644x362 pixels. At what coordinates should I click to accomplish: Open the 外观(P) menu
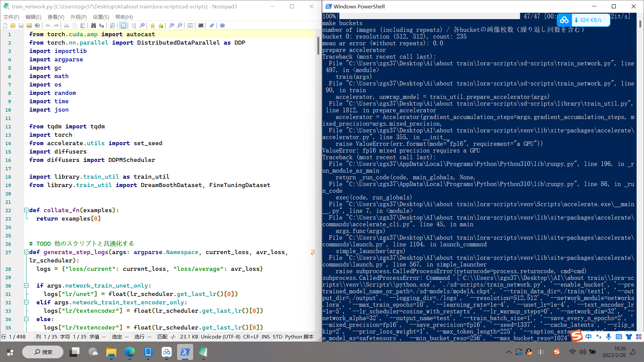click(x=78, y=17)
